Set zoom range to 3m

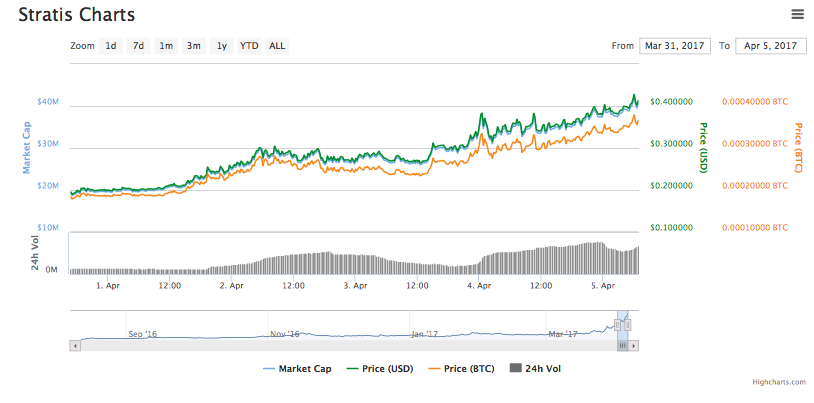click(194, 46)
